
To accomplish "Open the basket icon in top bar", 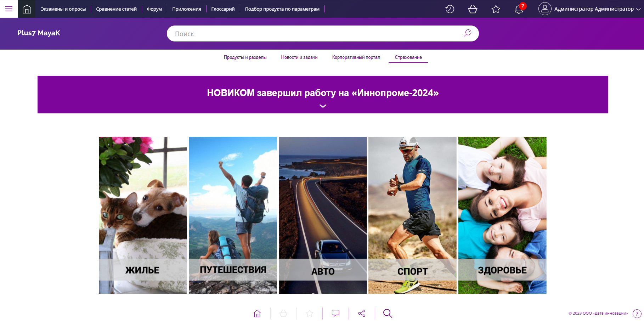I will 473,9.
